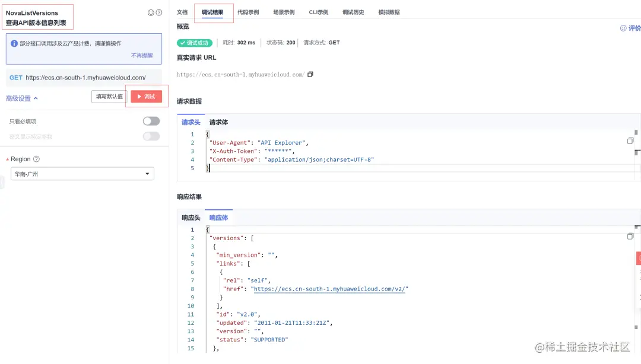Click the smiley feedback icon near NovaListVersions
This screenshot has width=641, height=364.
click(151, 12)
